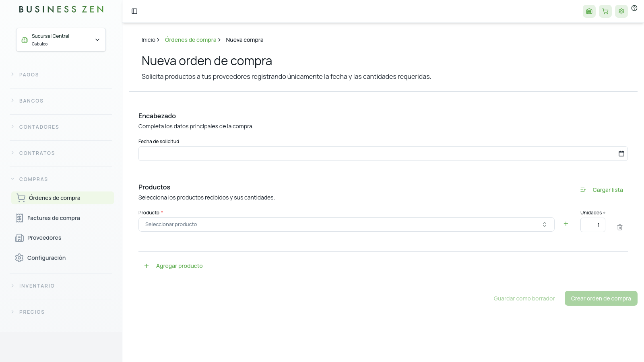Click the Configuración gear icon in sidebar
The width and height of the screenshot is (644, 362).
pos(19,258)
